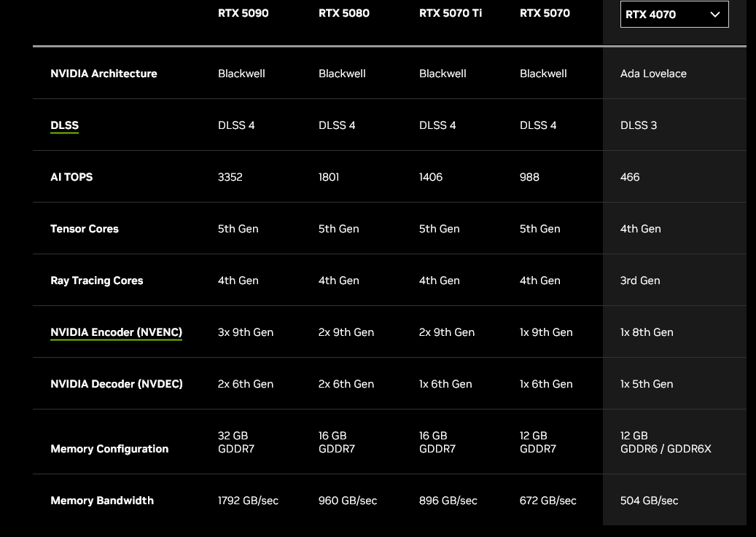
Task: Select the Ray Tracing Cores row label
Action: 96,281
